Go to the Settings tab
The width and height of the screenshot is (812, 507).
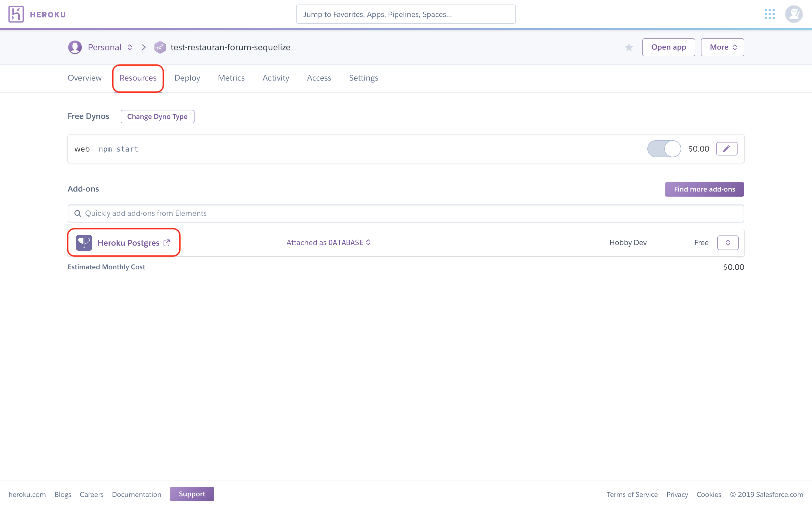[363, 78]
